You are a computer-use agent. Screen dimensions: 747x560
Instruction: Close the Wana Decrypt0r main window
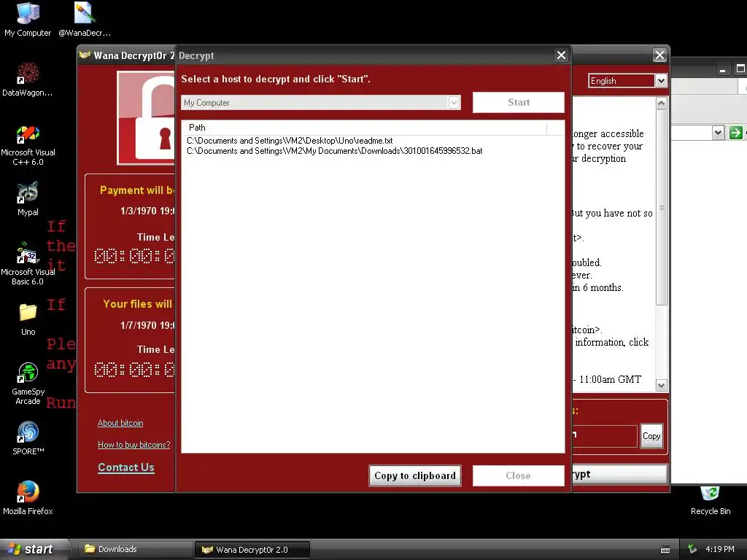point(659,55)
